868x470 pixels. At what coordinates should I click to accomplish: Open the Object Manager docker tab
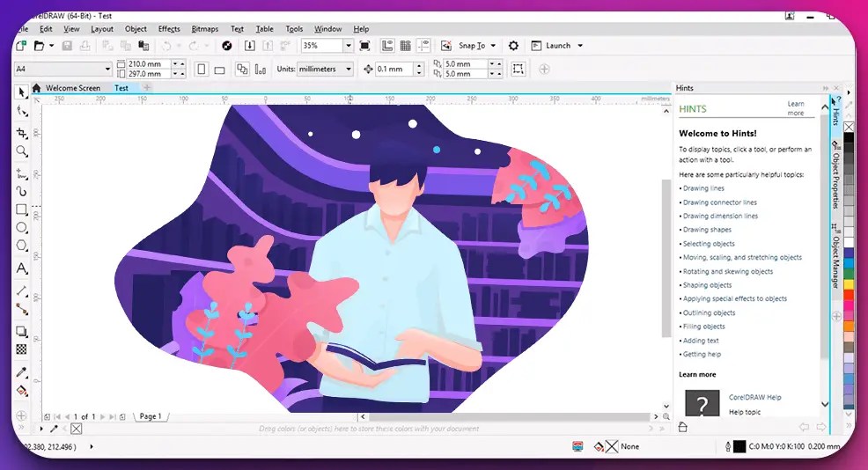tap(835, 256)
